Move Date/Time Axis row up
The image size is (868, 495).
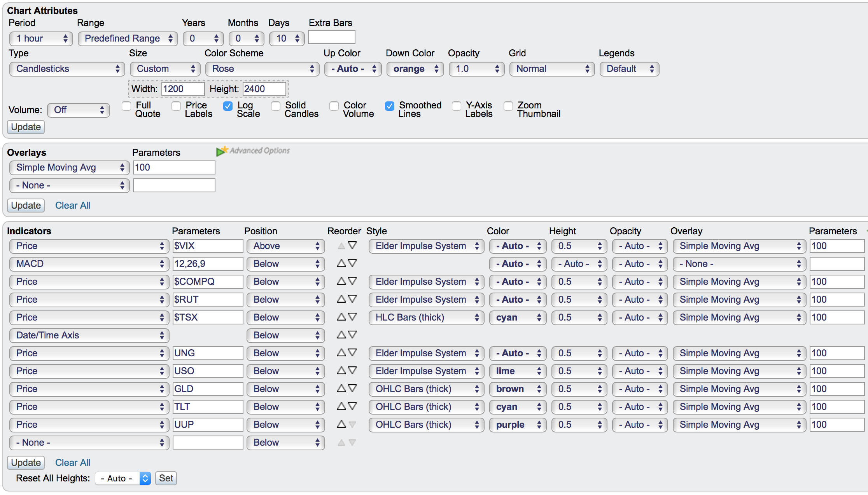pos(341,335)
